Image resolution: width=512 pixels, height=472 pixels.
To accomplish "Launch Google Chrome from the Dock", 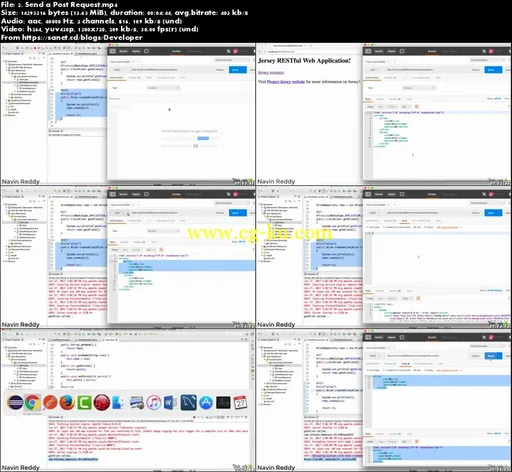I will click(32, 403).
